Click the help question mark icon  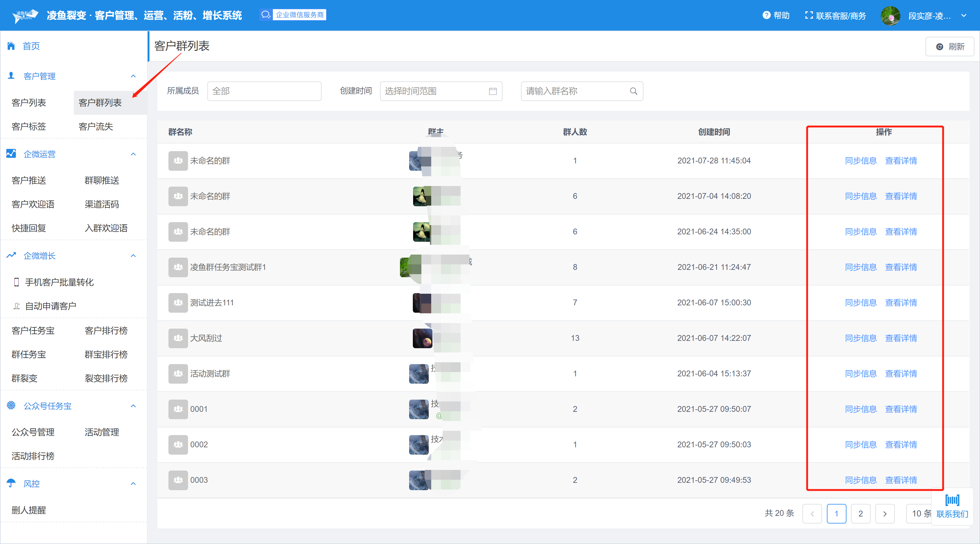[766, 15]
